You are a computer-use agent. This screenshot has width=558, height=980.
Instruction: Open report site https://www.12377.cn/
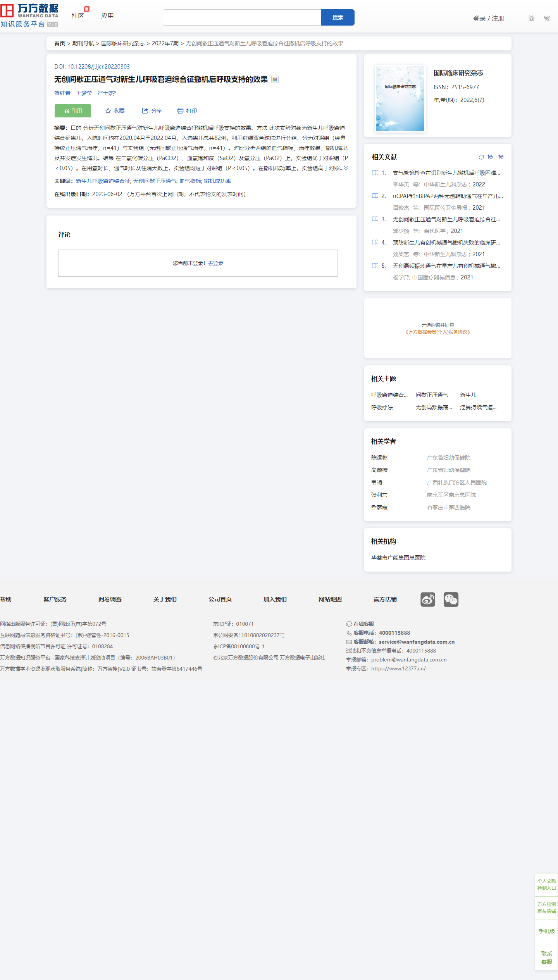click(x=398, y=668)
